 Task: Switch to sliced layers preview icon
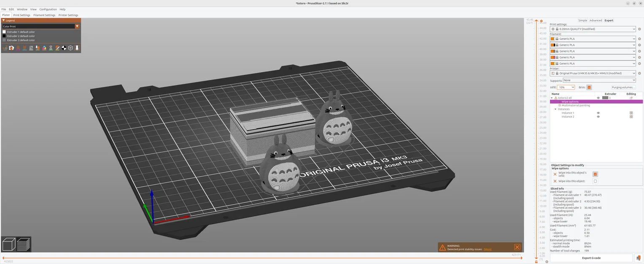coord(24,244)
